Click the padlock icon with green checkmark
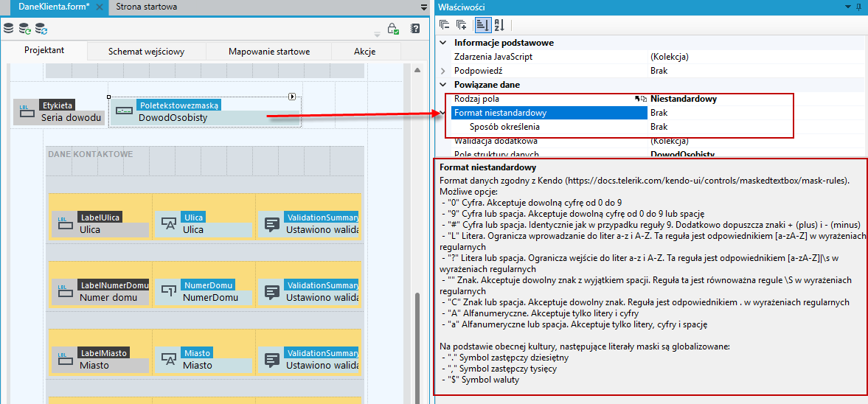The image size is (868, 404). point(393,28)
